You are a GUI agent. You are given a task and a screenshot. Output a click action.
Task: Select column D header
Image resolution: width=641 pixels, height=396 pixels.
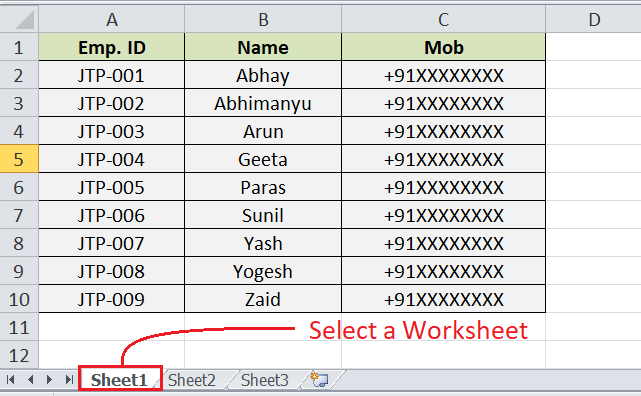(x=594, y=19)
